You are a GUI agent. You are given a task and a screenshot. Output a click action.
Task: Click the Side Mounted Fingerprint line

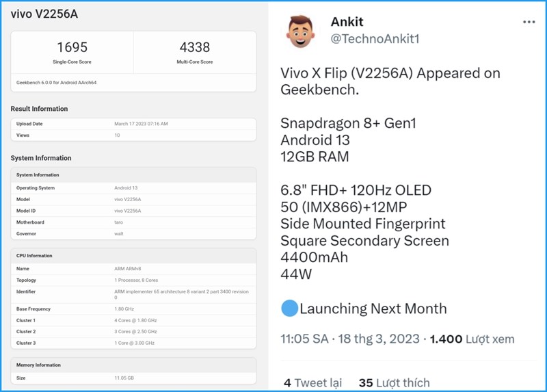(363, 224)
